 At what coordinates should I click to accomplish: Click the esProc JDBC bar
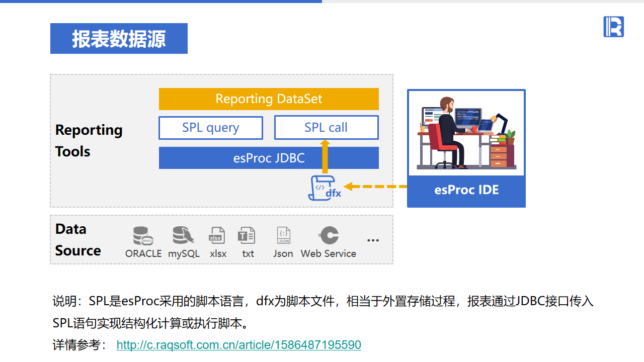[269, 158]
